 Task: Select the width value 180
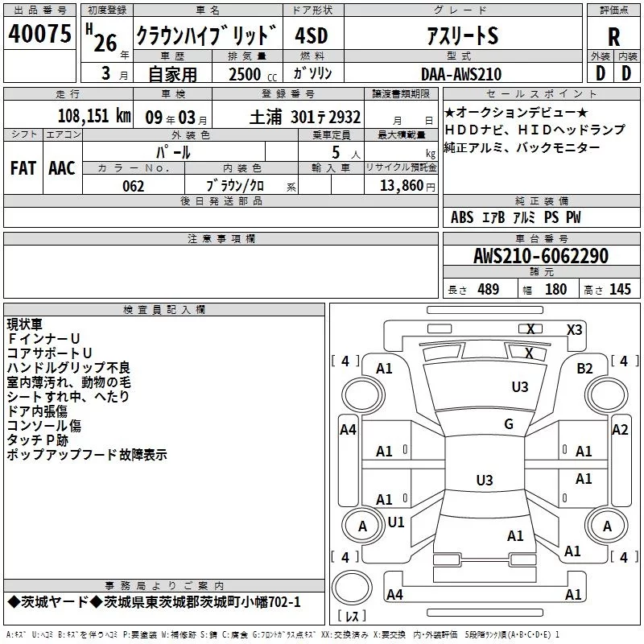(x=555, y=289)
